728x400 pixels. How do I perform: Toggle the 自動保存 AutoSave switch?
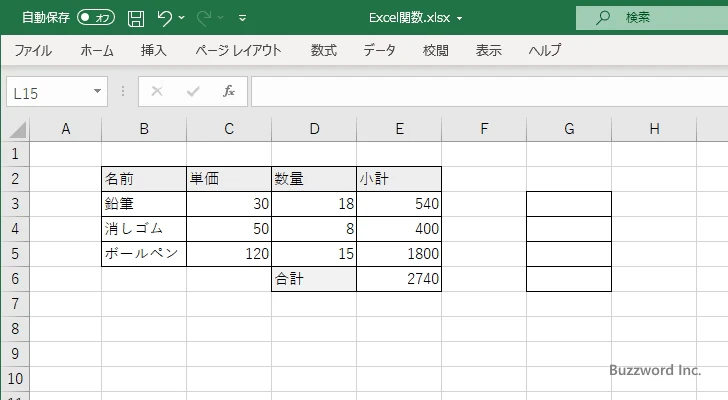[96, 18]
